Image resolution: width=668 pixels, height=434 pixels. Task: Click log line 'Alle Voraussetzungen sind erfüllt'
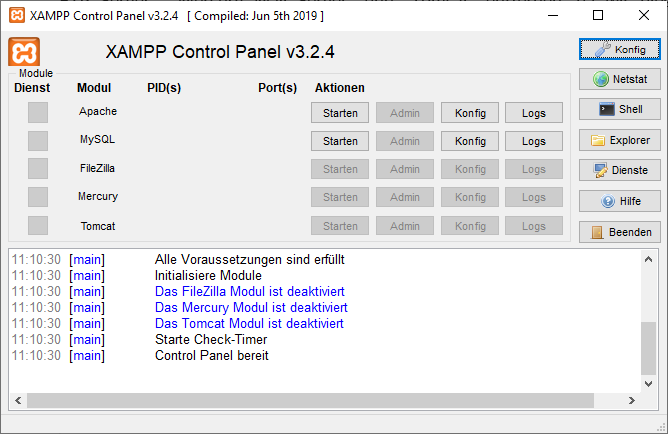pos(250,259)
